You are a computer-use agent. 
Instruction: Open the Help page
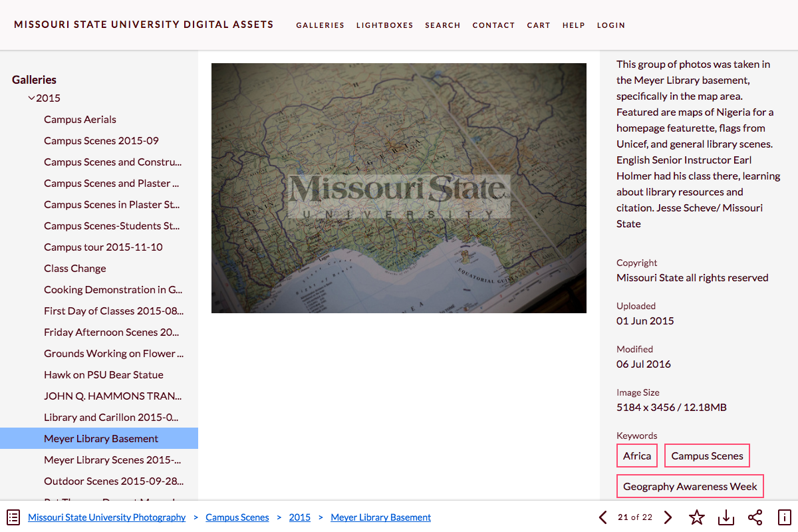tap(573, 25)
